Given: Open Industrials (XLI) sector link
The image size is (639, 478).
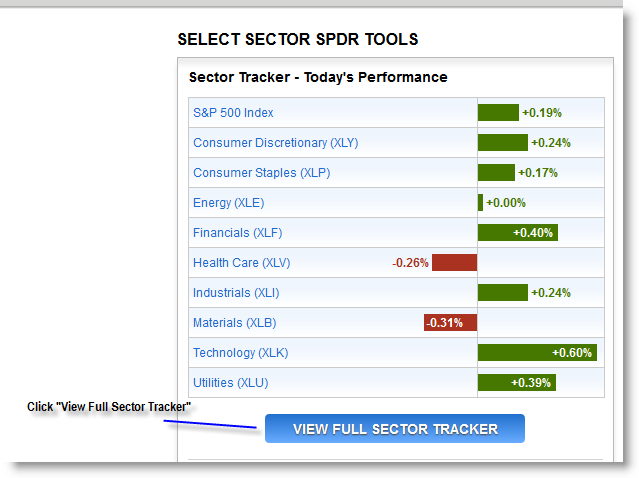Looking at the screenshot, I should (x=236, y=293).
